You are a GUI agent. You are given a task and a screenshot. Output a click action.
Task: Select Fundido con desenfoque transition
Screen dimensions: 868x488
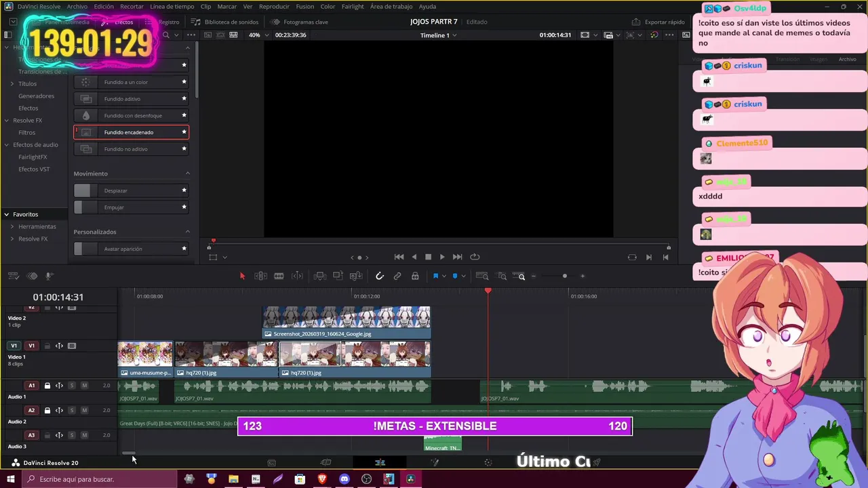tap(131, 115)
